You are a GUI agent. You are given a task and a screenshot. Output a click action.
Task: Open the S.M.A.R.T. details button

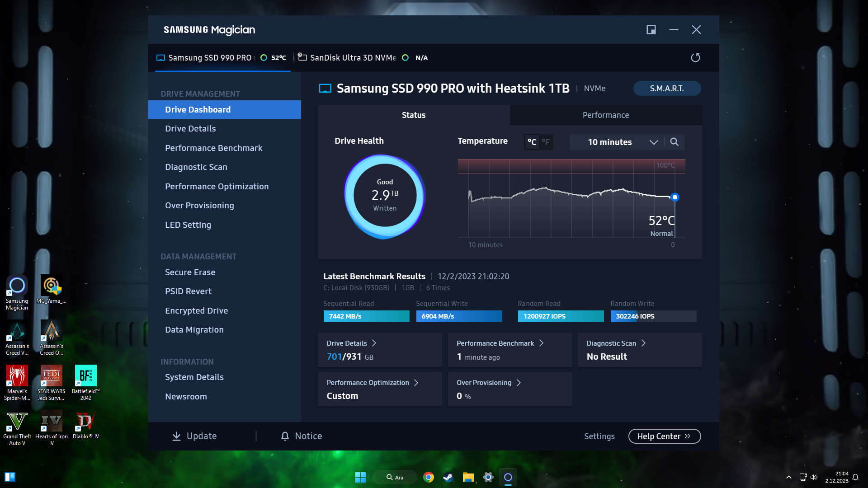pos(666,89)
